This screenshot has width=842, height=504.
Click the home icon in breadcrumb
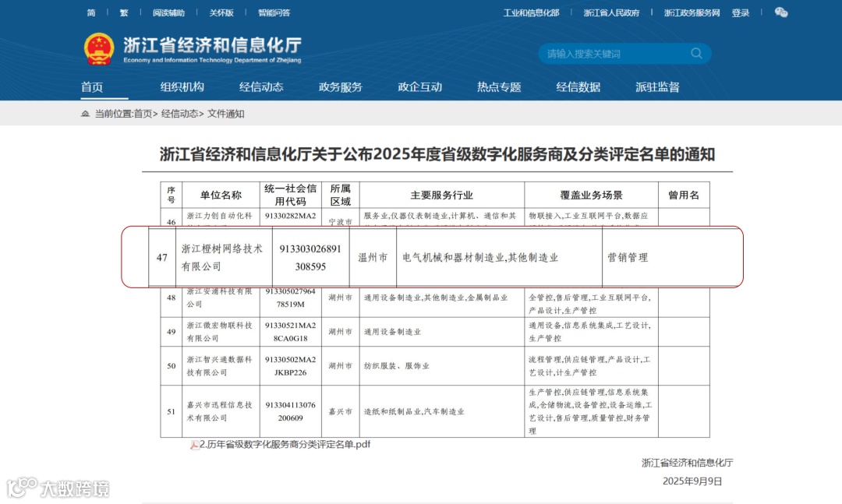pyautogui.click(x=85, y=114)
